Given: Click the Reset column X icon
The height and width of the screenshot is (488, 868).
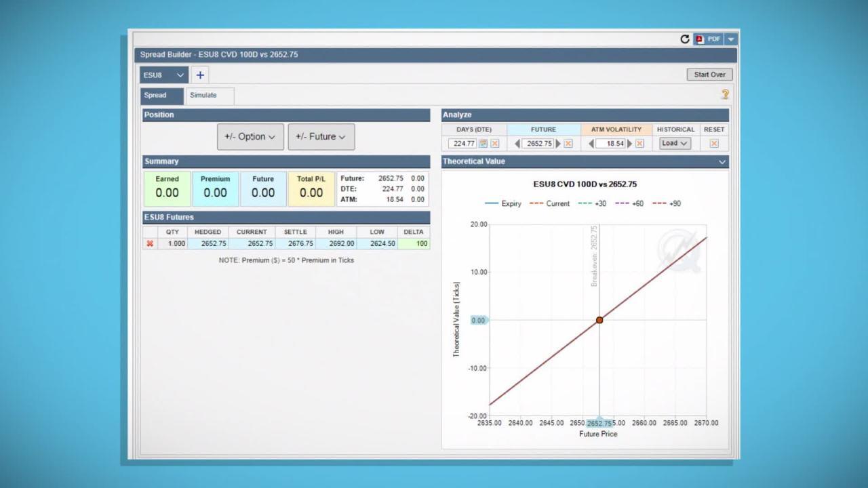Looking at the screenshot, I should [713, 144].
